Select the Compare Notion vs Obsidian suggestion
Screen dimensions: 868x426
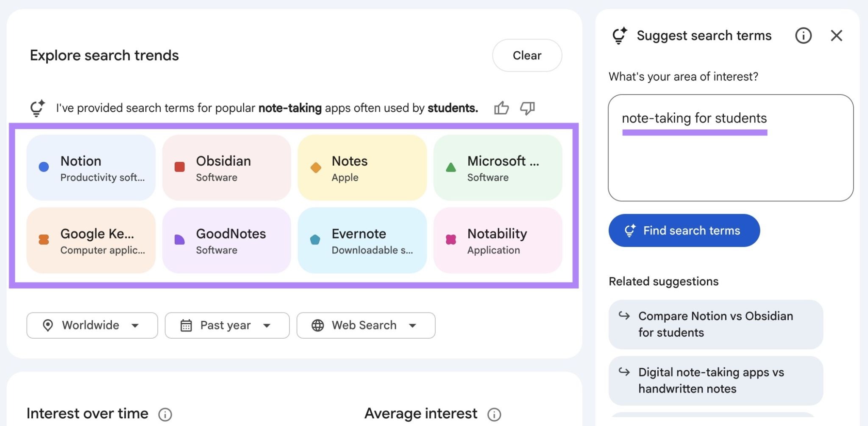[716, 324]
